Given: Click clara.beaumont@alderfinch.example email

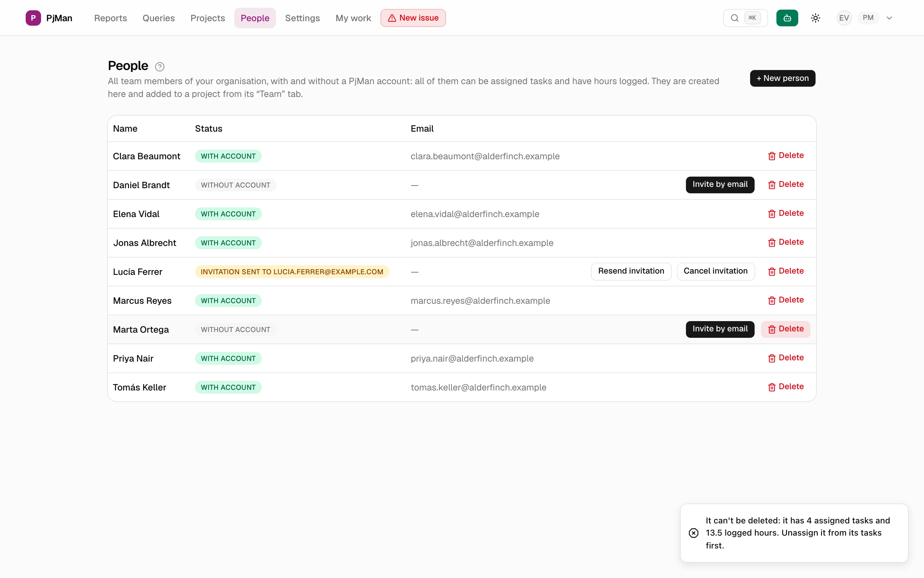Looking at the screenshot, I should (x=485, y=156).
